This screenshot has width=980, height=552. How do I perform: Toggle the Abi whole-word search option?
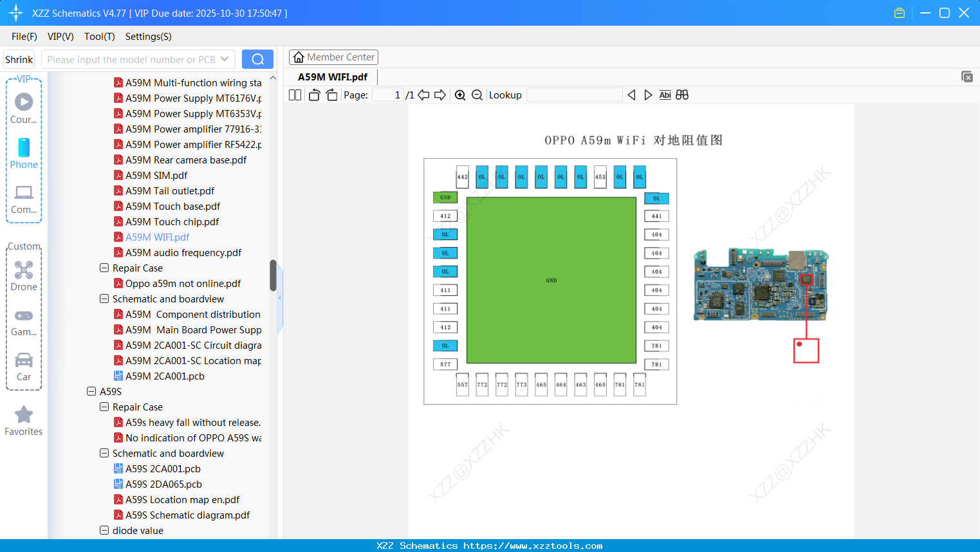point(665,95)
